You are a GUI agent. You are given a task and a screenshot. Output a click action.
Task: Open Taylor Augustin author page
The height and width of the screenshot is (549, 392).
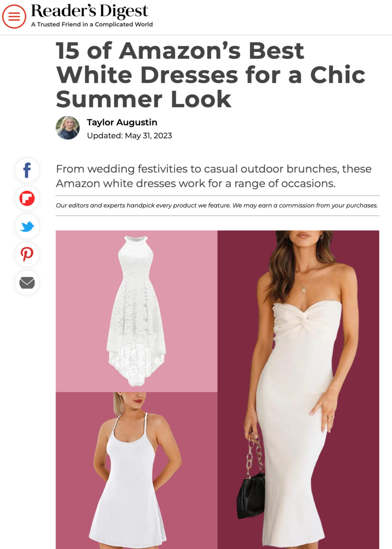[x=122, y=122]
